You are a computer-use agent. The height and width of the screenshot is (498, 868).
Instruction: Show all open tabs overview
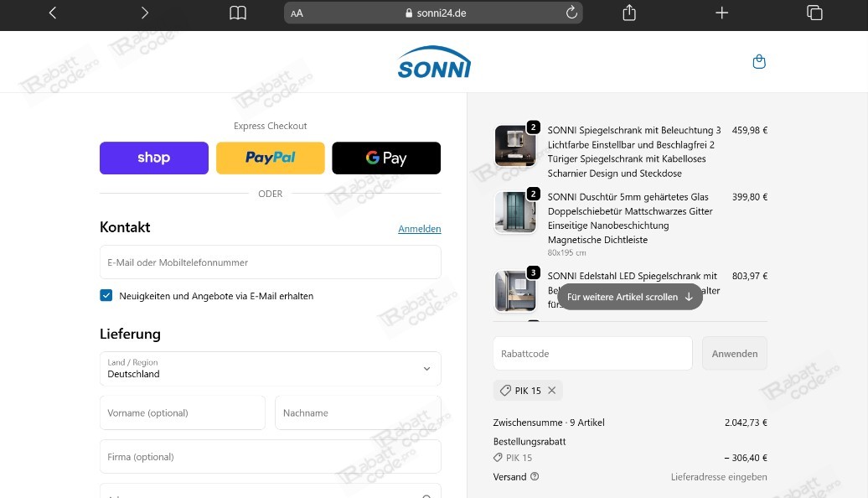(x=814, y=13)
